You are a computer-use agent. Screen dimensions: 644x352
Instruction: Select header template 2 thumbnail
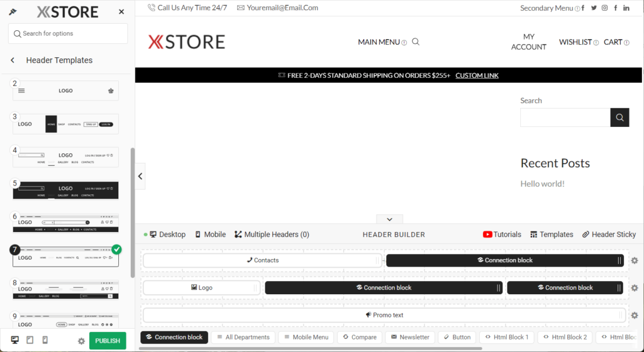coord(65,91)
